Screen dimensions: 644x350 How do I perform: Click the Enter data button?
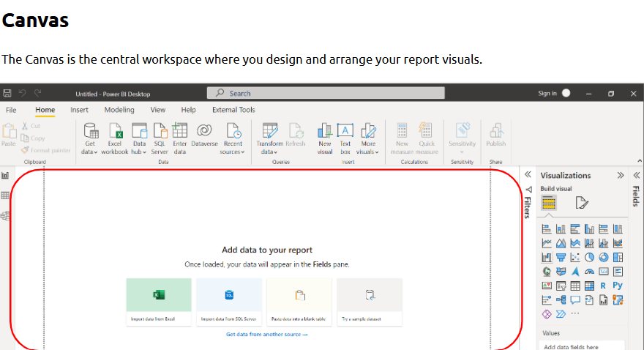[x=179, y=139]
